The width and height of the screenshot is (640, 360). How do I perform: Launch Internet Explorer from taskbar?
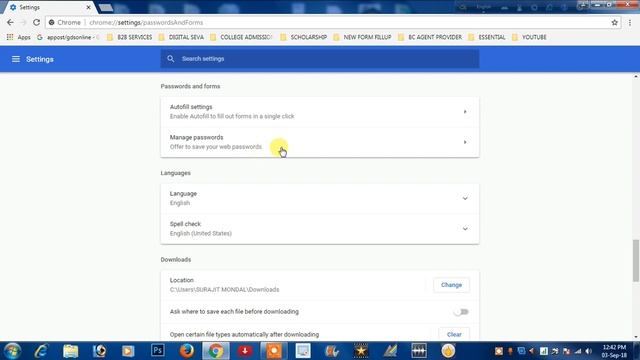point(41,351)
